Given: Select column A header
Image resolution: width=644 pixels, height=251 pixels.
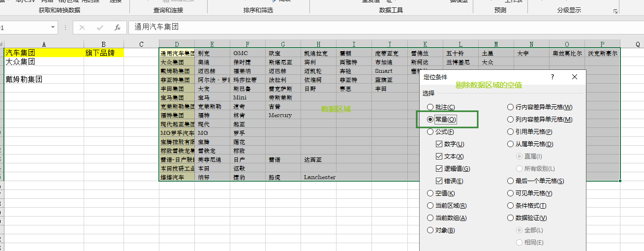Looking at the screenshot, I should (x=44, y=44).
